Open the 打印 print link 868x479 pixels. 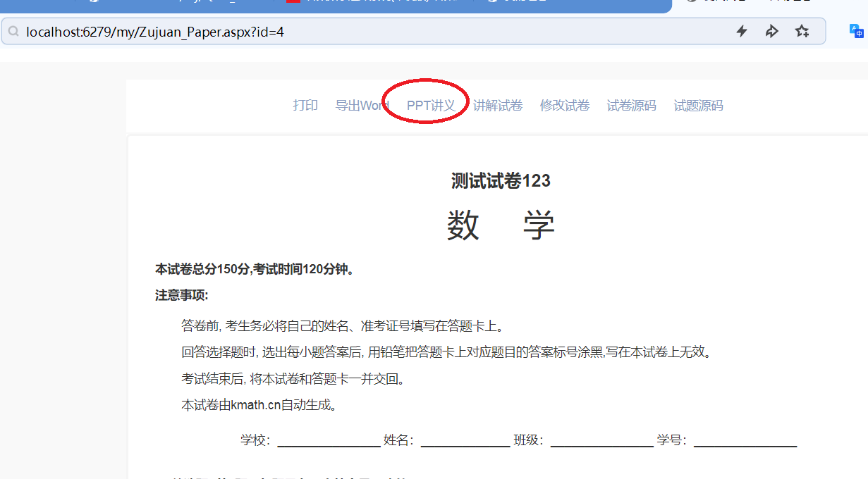tap(305, 105)
